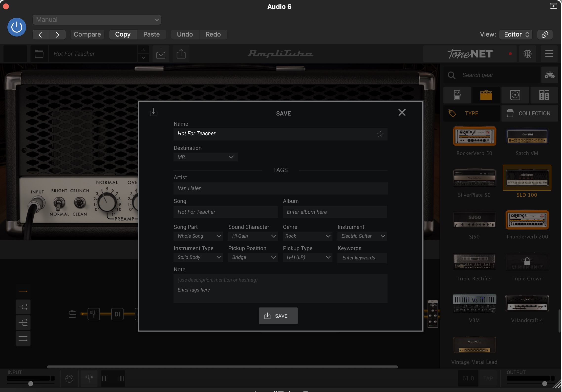Image resolution: width=562 pixels, height=392 pixels.
Task: Select the DI block in signal chain
Action: coord(117,314)
